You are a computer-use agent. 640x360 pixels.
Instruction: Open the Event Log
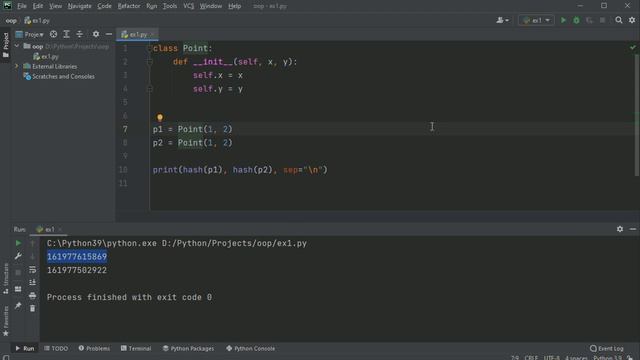click(x=607, y=349)
